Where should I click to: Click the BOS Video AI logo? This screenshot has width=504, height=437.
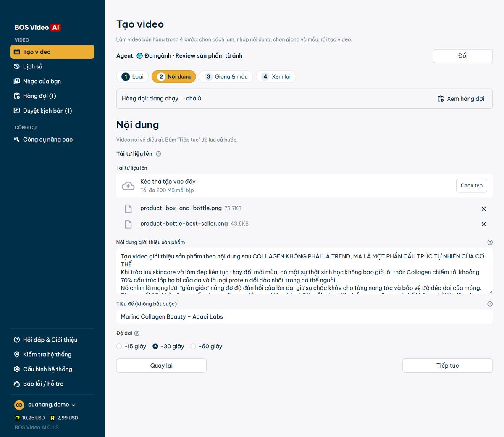[x=38, y=27]
